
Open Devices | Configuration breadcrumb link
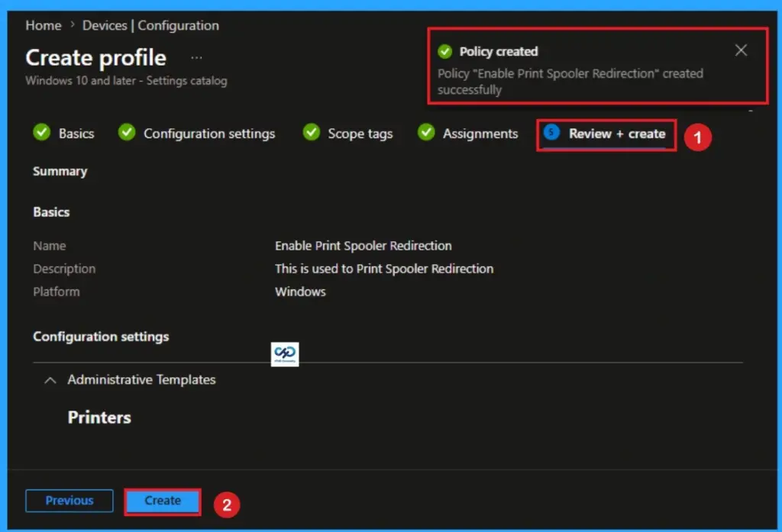tap(150, 25)
